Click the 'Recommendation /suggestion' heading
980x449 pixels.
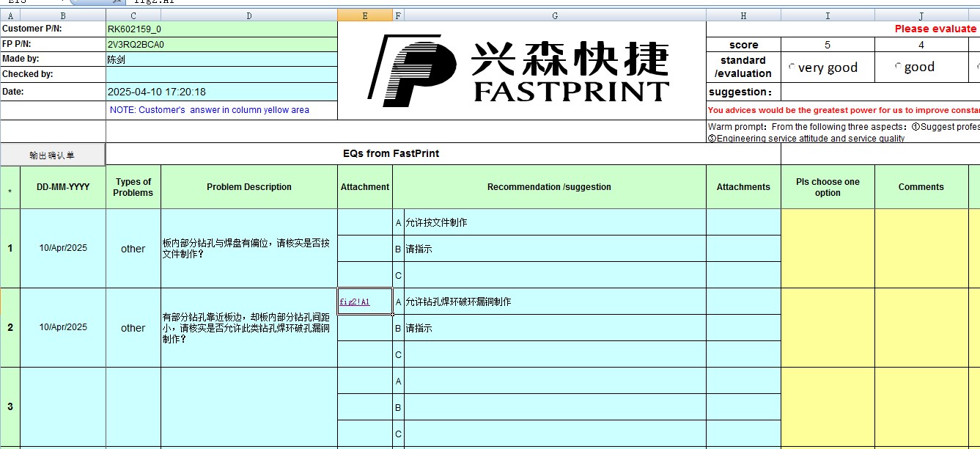[x=549, y=187]
